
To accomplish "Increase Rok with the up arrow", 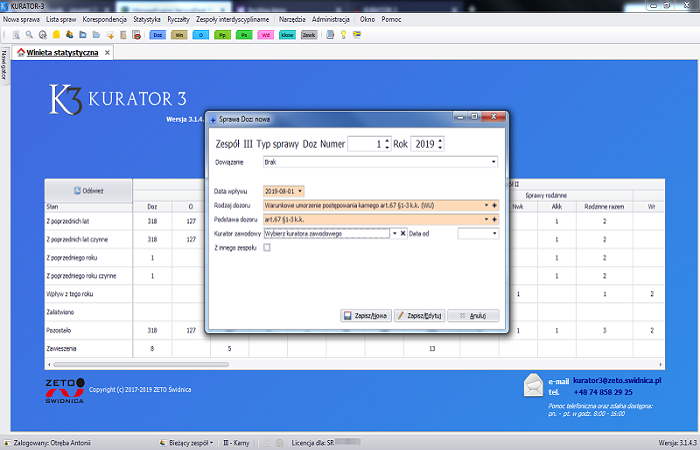I will (x=440, y=140).
